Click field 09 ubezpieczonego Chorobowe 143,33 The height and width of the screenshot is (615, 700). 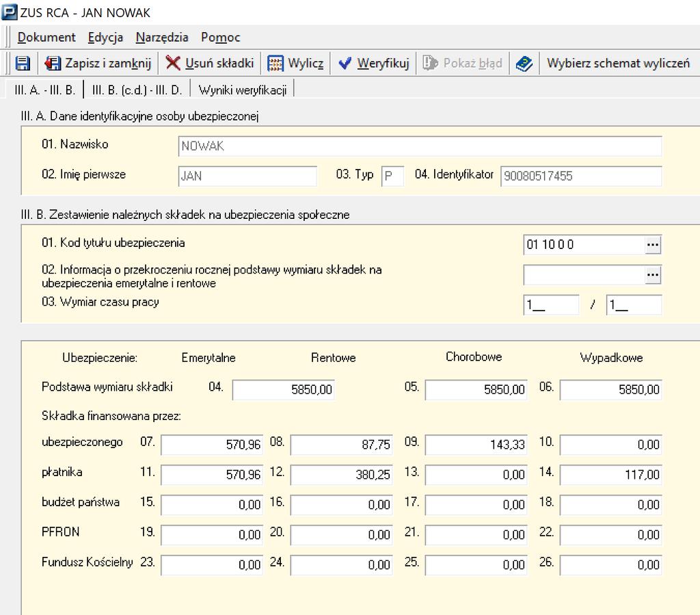click(476, 445)
